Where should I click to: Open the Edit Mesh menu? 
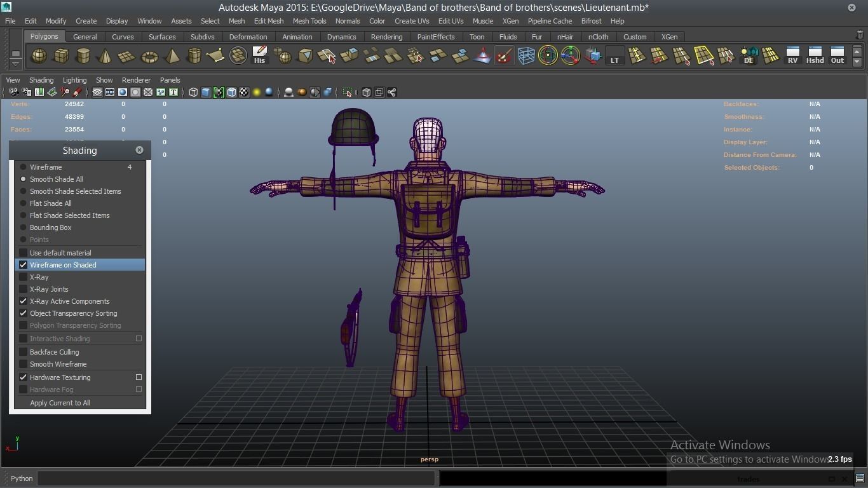[269, 21]
